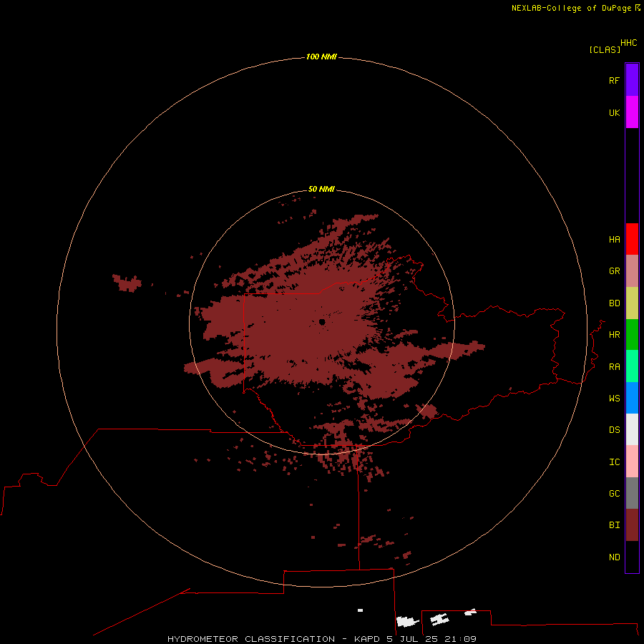Click the GR pink-brown legend swatch

click(x=632, y=271)
